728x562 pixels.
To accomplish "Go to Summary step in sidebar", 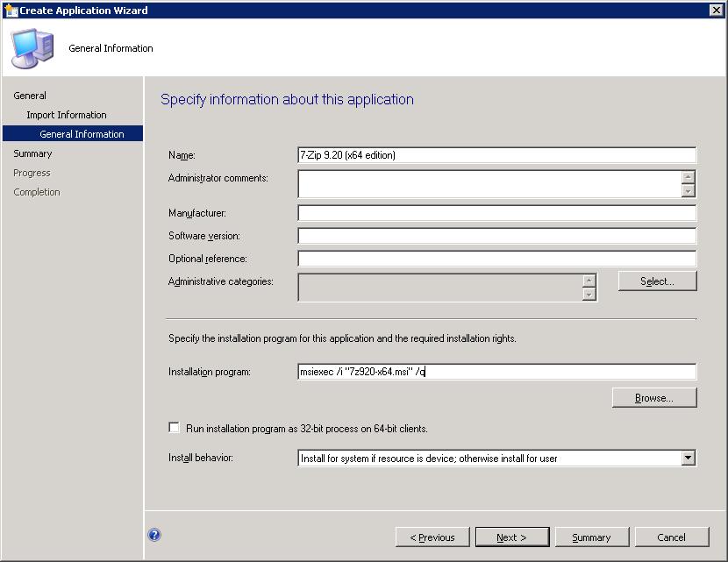I will 32,153.
